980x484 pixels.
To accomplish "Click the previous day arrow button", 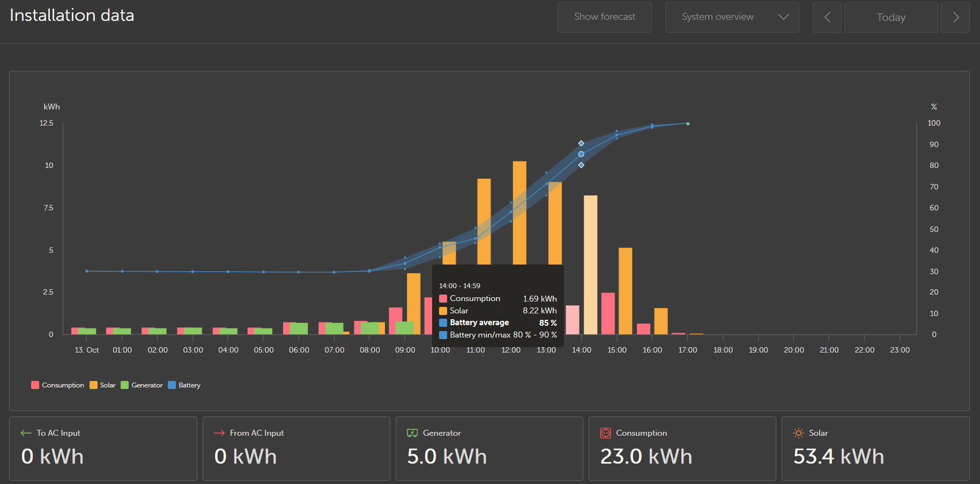I will point(827,17).
